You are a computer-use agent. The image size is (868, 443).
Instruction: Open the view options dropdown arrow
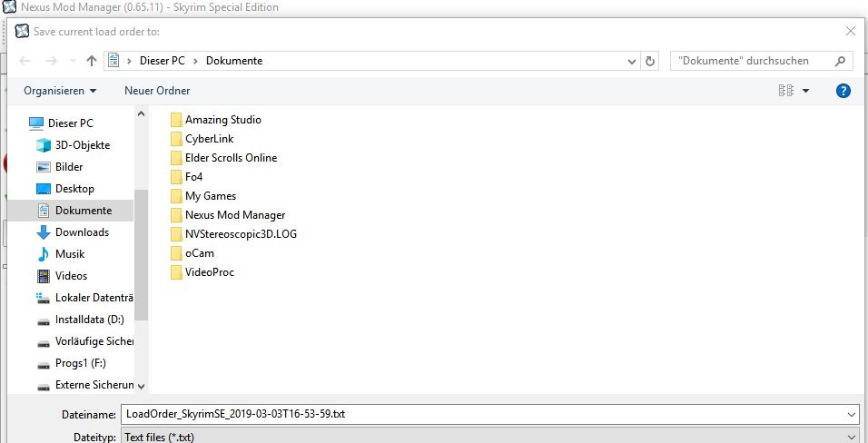point(805,91)
